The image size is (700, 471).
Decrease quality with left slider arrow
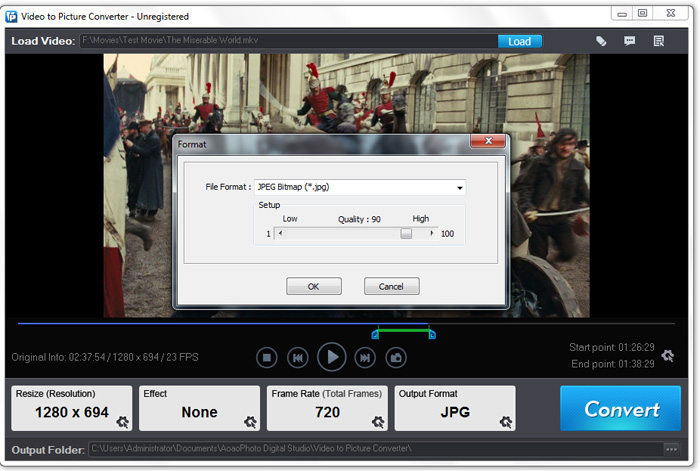click(x=280, y=233)
